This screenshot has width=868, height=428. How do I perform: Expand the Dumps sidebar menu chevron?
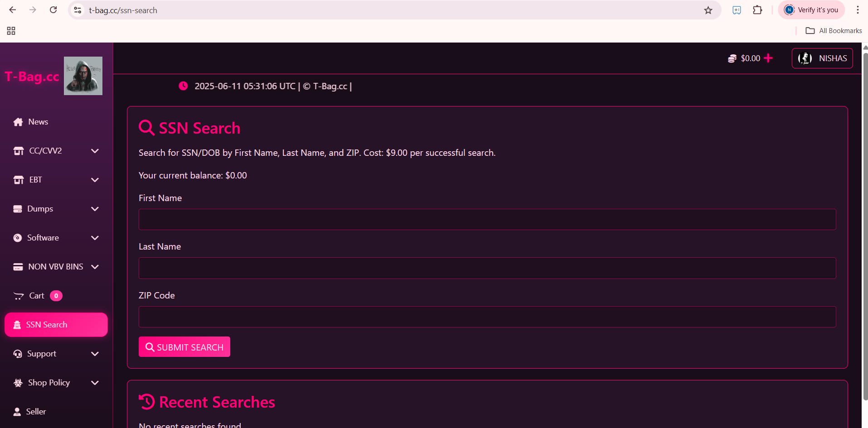coord(95,209)
